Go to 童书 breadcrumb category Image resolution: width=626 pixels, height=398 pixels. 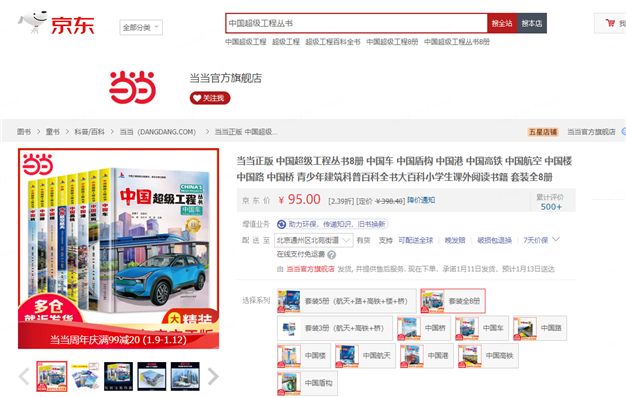click(52, 132)
